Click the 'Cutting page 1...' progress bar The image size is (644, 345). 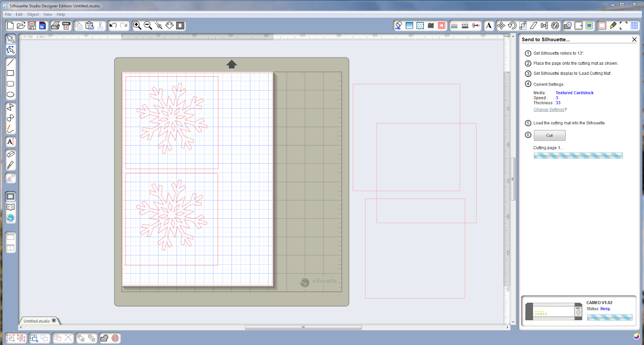[578, 156]
